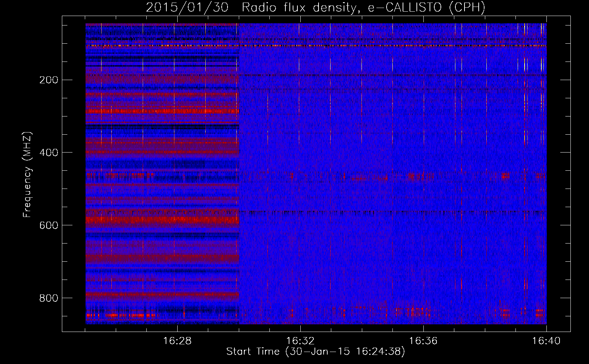This screenshot has height=364, width=589.
Task: Click the 16:28 time tick label
Action: [177, 341]
